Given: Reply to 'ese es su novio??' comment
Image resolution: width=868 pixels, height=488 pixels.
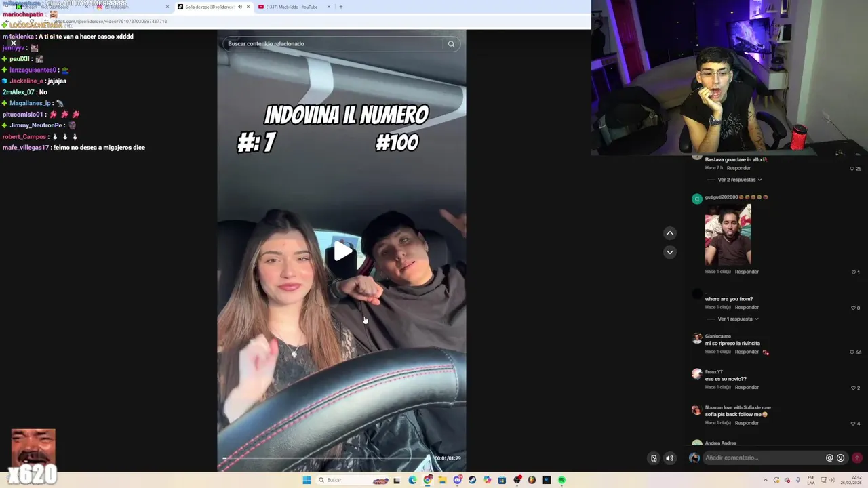Looking at the screenshot, I should (x=747, y=387).
